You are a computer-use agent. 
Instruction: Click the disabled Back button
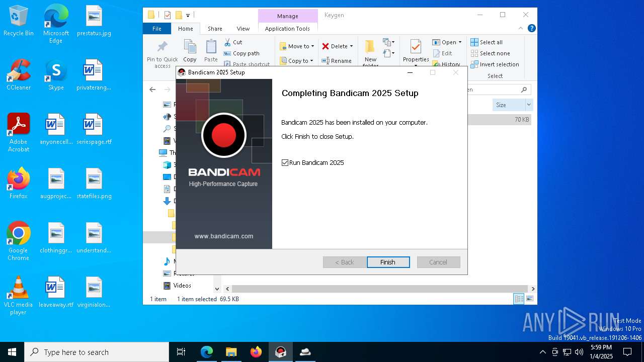[345, 262]
